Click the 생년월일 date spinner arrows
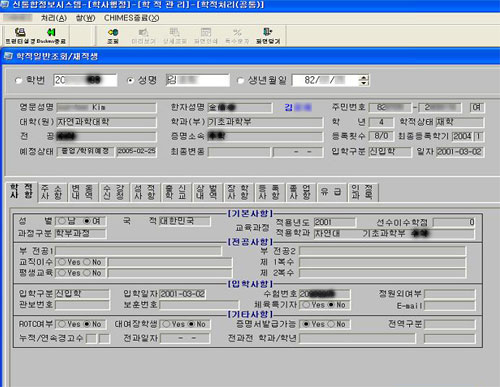Viewport: 500px width, 387px height. 364,80
